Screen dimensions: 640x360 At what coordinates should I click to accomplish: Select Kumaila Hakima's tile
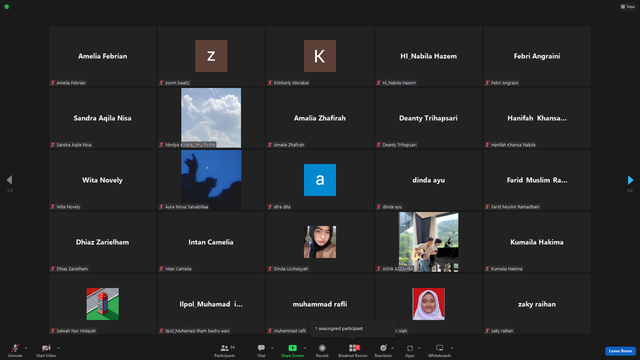537,242
